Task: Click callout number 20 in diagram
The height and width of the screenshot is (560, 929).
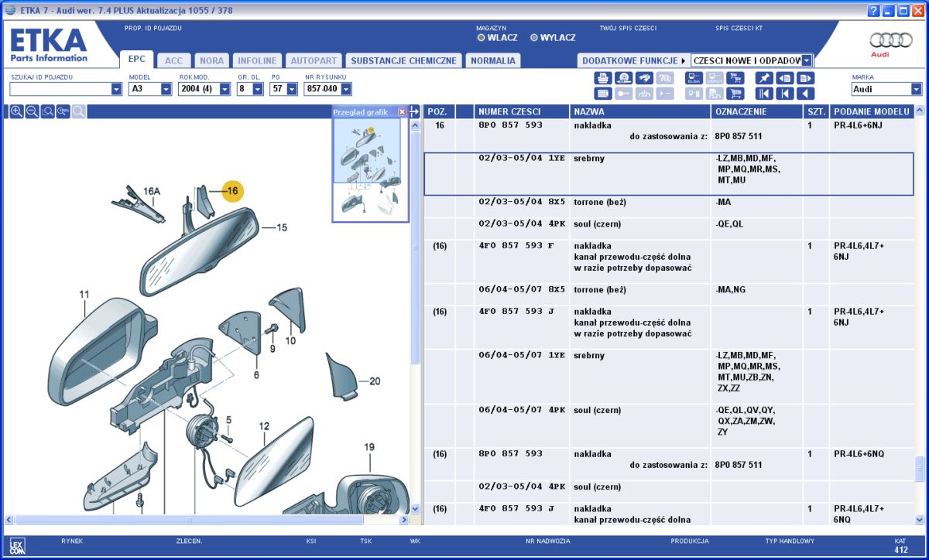Action: [x=375, y=381]
